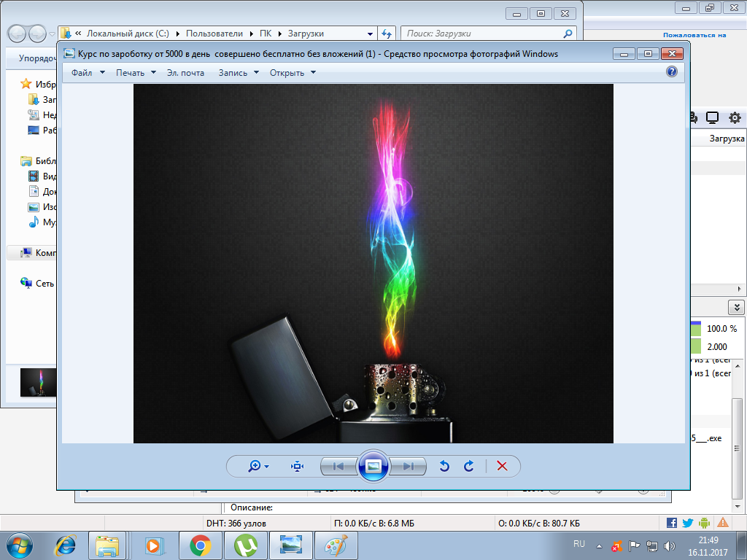
Task: Open Google Chrome from the taskbar
Action: click(x=201, y=545)
